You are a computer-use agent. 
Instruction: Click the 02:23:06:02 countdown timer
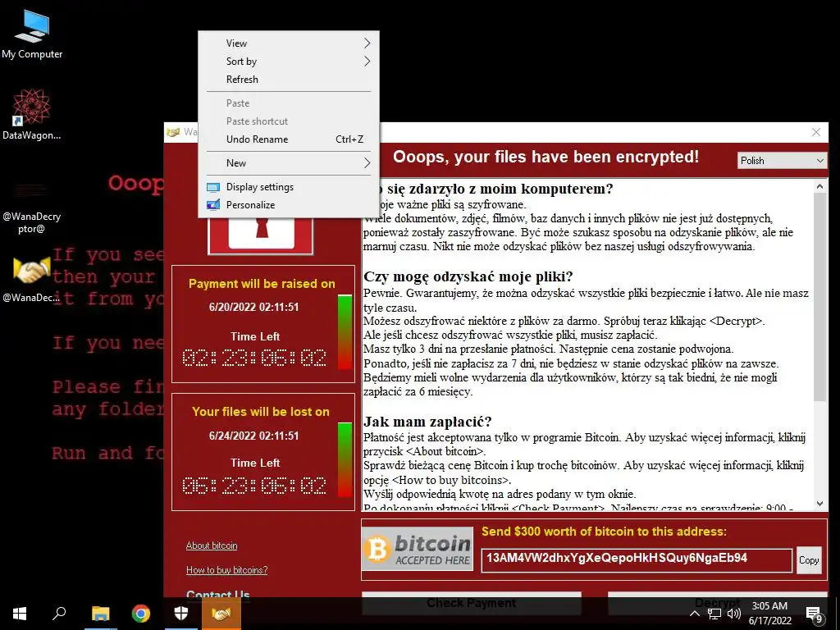[x=254, y=358]
